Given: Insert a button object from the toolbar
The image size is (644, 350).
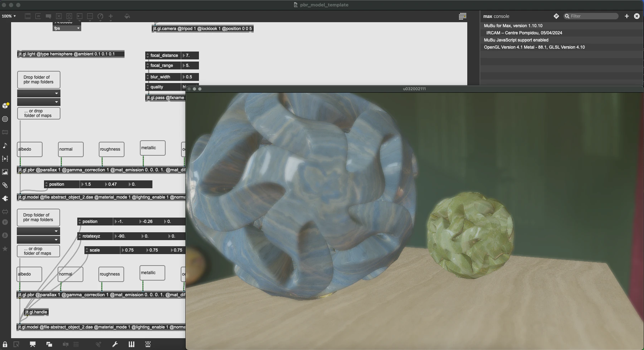Looking at the screenshot, I should point(69,16).
